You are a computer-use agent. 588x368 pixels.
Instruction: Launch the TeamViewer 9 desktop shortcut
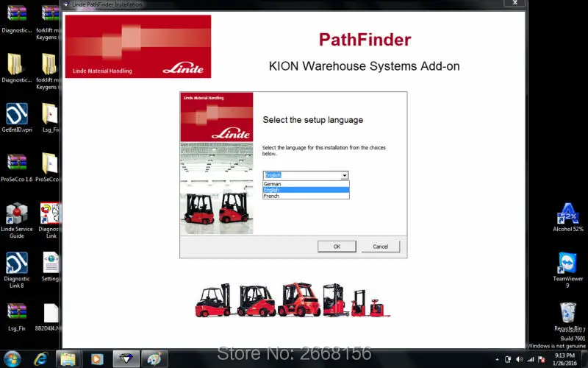pos(567,270)
